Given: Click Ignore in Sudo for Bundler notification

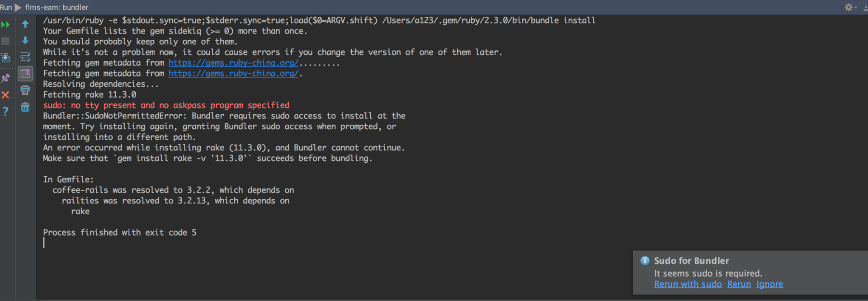Looking at the screenshot, I should pos(769,284).
